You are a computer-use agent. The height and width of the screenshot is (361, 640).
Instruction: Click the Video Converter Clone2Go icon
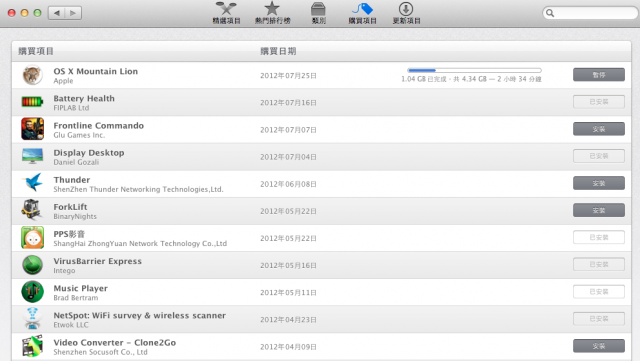(x=32, y=346)
